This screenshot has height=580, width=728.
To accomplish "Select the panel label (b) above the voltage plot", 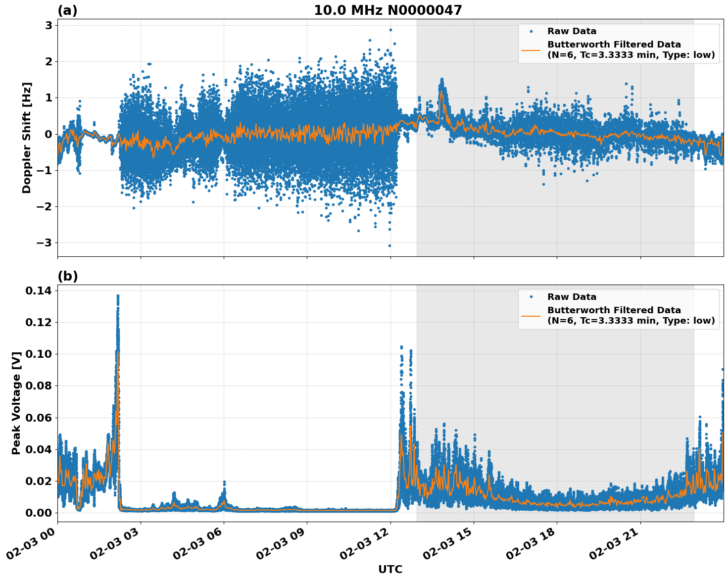I will click(67, 275).
